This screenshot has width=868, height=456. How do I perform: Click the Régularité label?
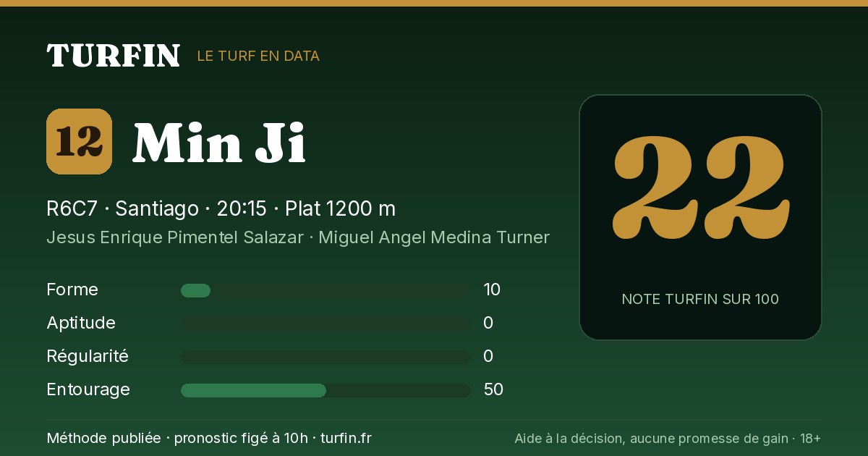click(x=88, y=356)
